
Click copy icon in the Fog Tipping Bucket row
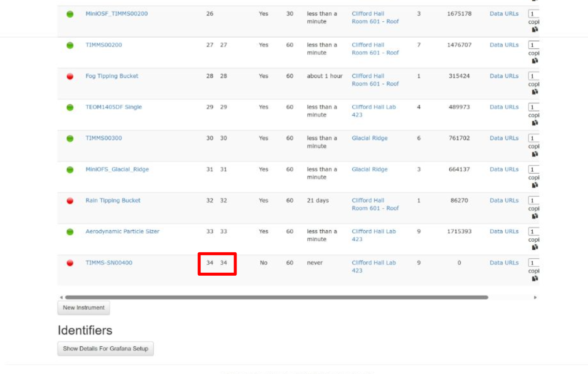(x=535, y=92)
